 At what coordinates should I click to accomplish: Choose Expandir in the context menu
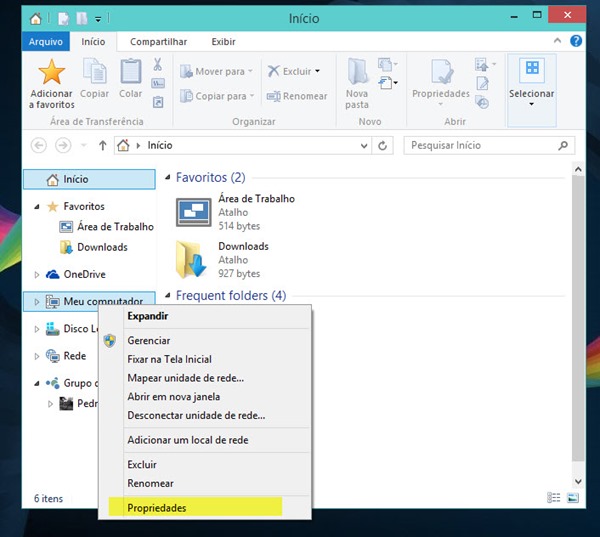point(205,316)
